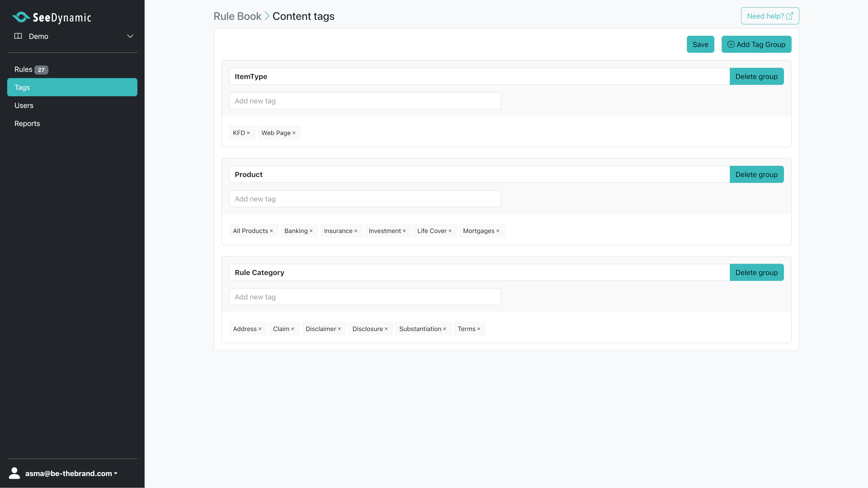Click Save button to save changes

(x=700, y=44)
